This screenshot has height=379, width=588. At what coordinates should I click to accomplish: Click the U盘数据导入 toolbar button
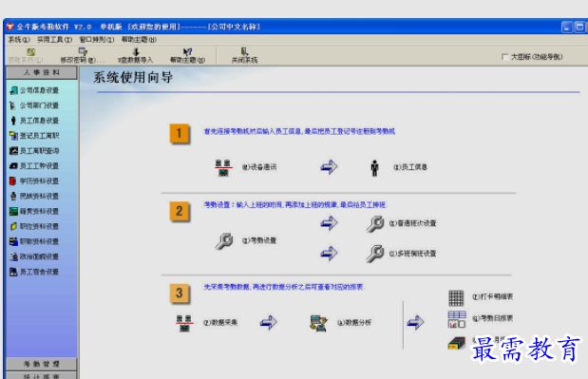pos(136,55)
